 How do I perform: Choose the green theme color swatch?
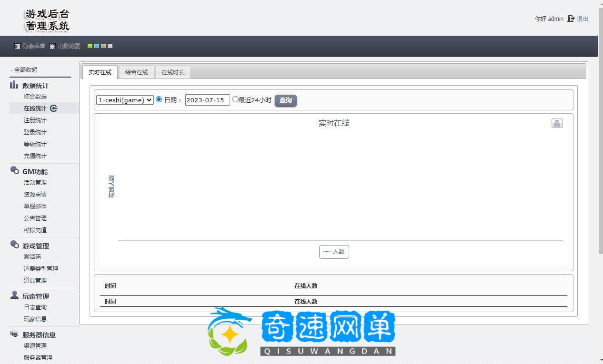90,46
